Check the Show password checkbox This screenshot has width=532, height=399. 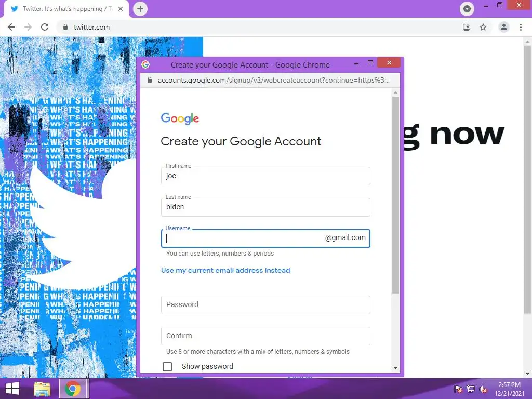167,366
